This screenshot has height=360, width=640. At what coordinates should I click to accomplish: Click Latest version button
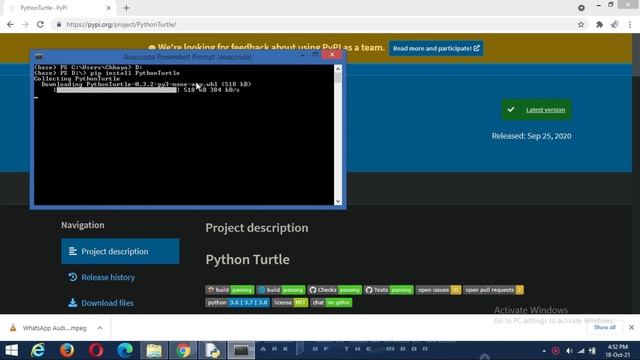[536, 110]
